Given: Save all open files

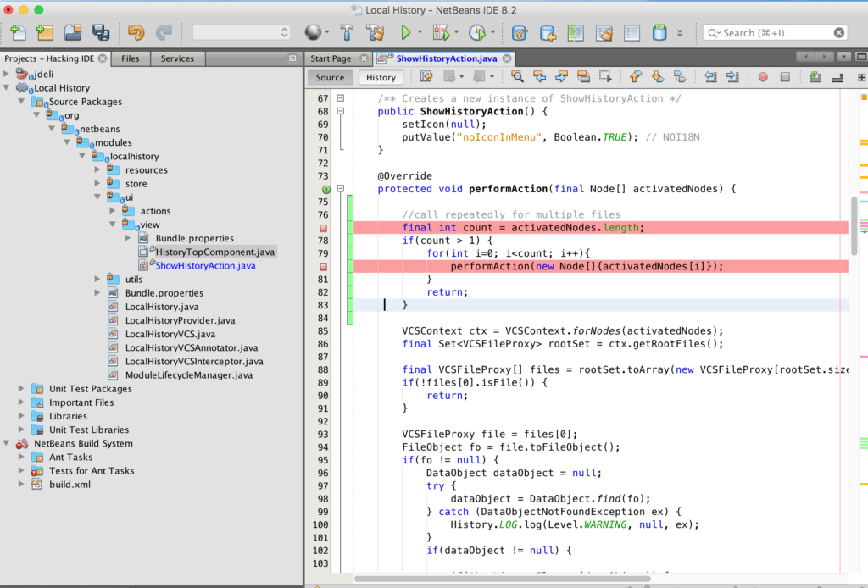Looking at the screenshot, I should pyautogui.click(x=100, y=32).
